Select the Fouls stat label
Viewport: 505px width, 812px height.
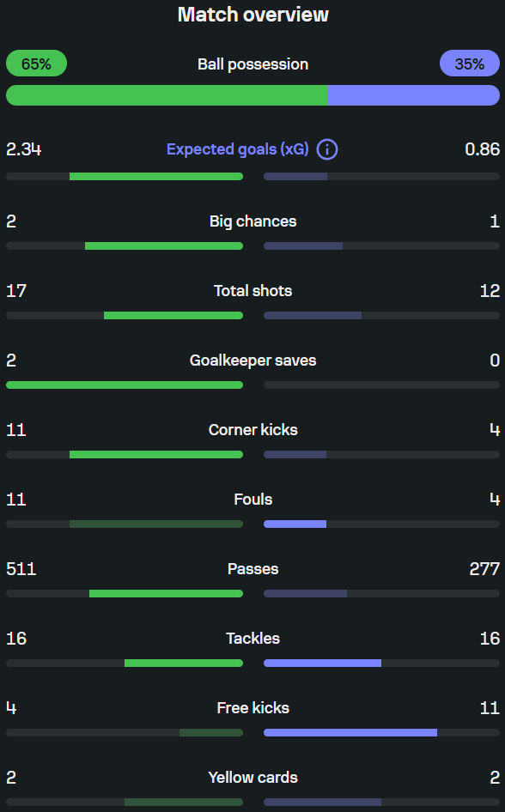pos(252,500)
